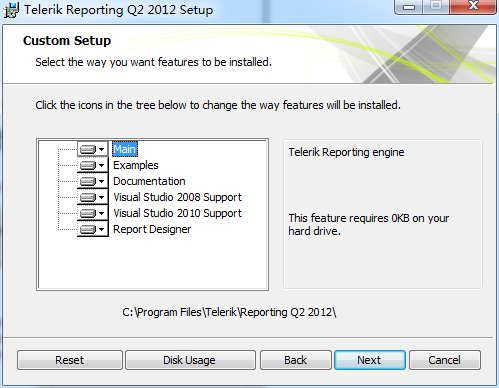499x388 pixels.
Task: Select the Examples feature label
Action: coord(136,165)
